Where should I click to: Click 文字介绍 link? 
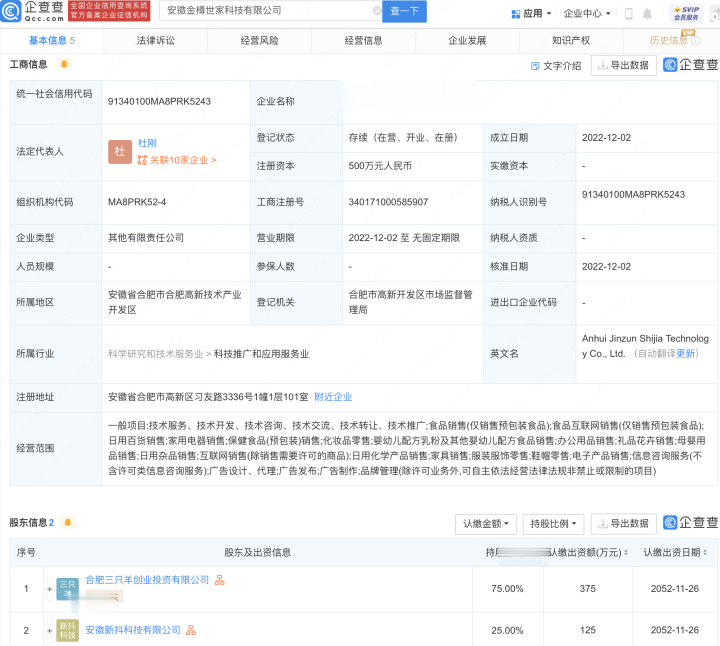556,66
